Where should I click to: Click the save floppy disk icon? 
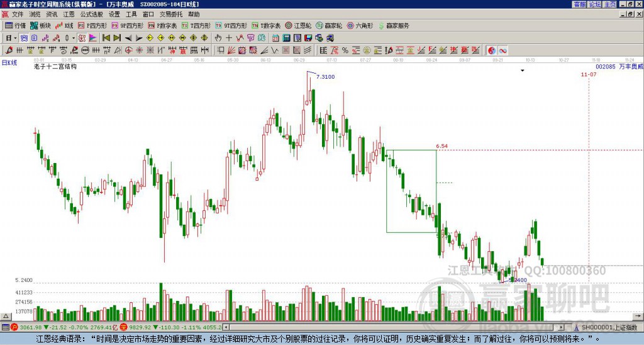click(308, 38)
